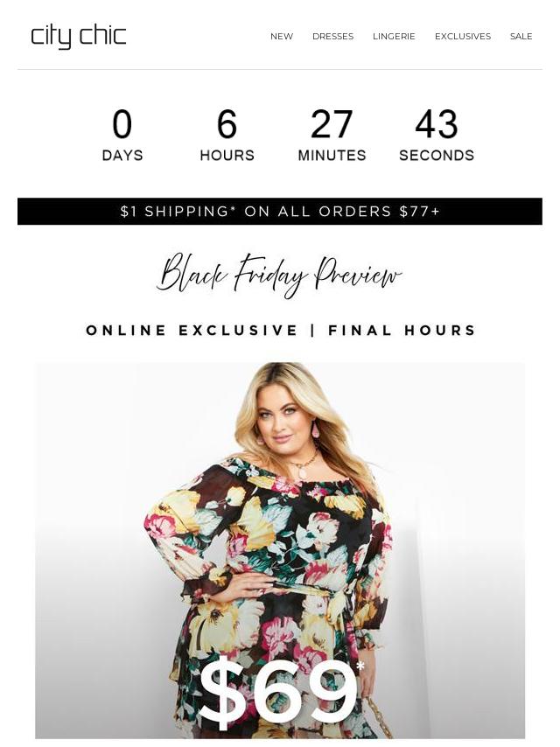Click the 43 SECONDS countdown block
This screenshot has width=560, height=747.
437,136
